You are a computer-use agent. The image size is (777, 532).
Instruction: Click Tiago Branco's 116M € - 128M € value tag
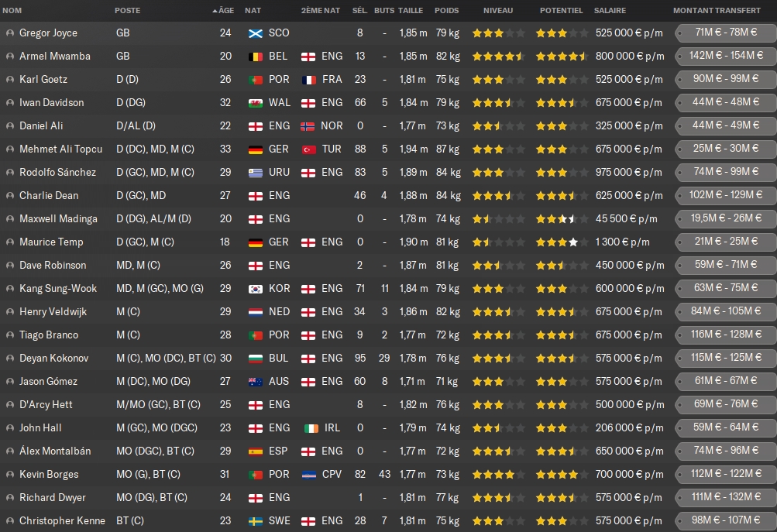724,335
